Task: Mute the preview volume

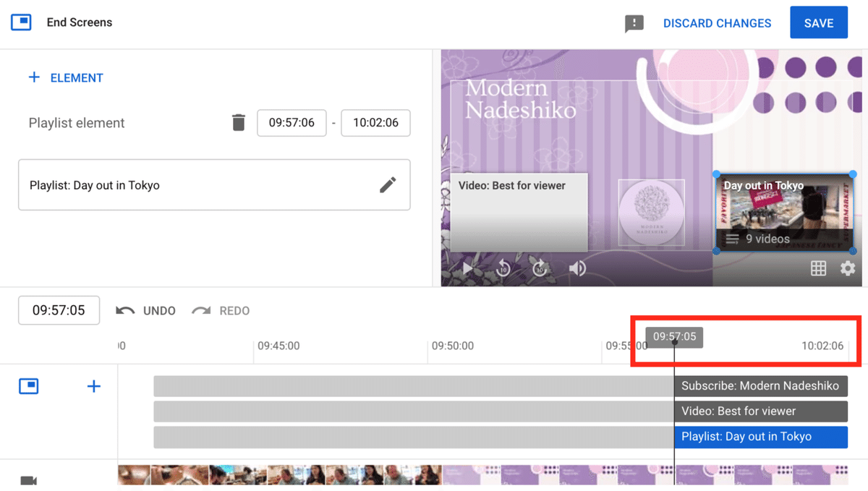Action: coord(576,268)
